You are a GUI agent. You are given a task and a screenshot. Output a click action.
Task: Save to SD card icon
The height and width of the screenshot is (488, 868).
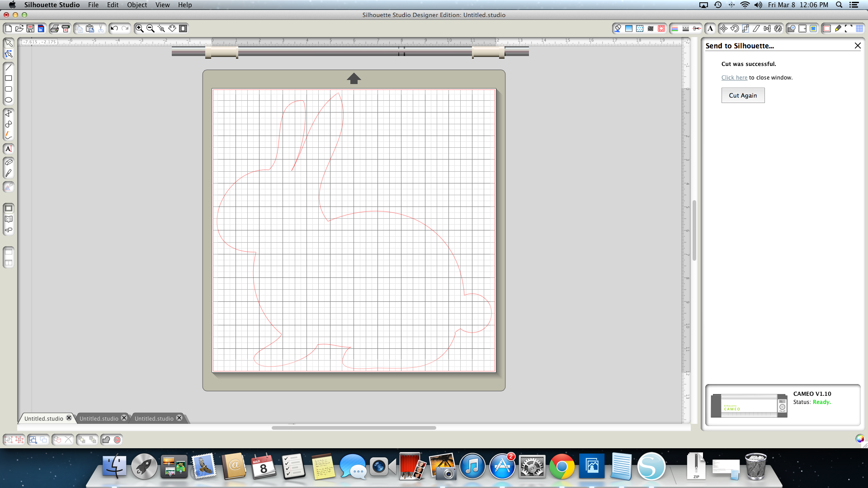click(41, 28)
